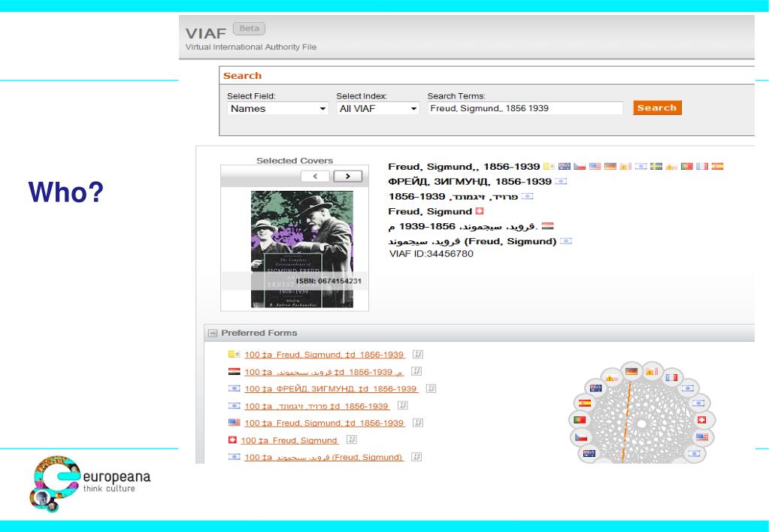Click the VIAF logo title
The height and width of the screenshot is (532, 769).
point(205,33)
